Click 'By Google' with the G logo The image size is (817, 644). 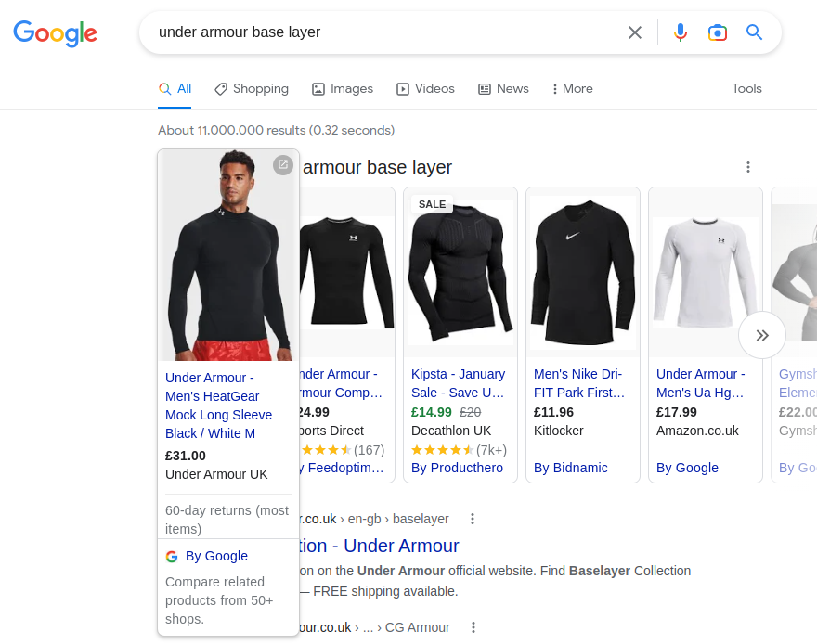(207, 556)
